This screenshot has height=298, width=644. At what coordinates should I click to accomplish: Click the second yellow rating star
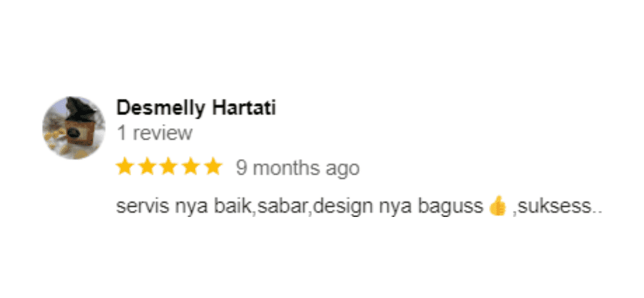[147, 167]
